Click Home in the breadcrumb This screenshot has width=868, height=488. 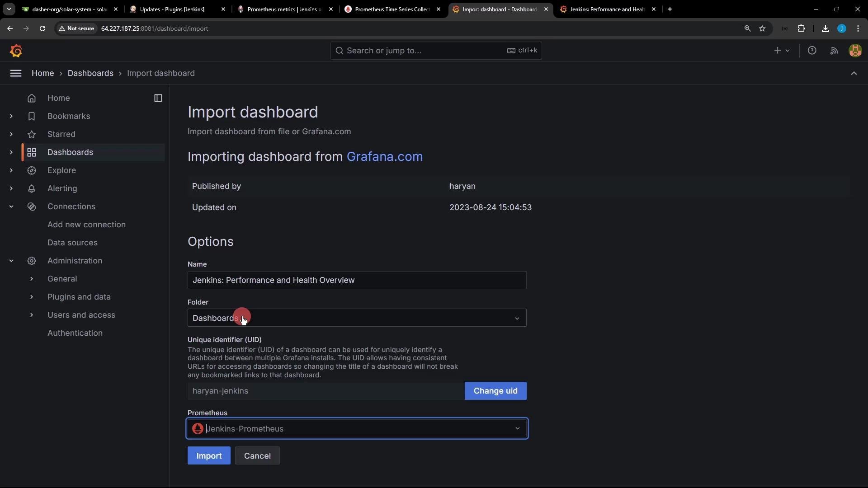(42, 73)
